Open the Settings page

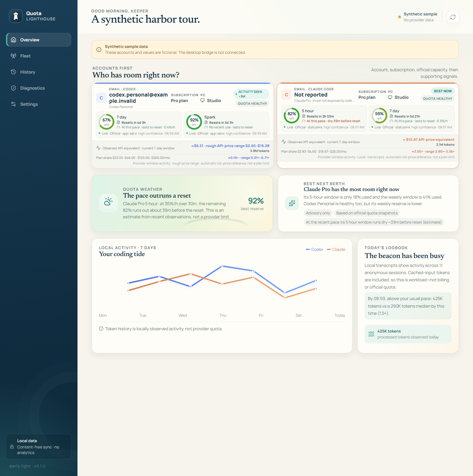click(39, 104)
